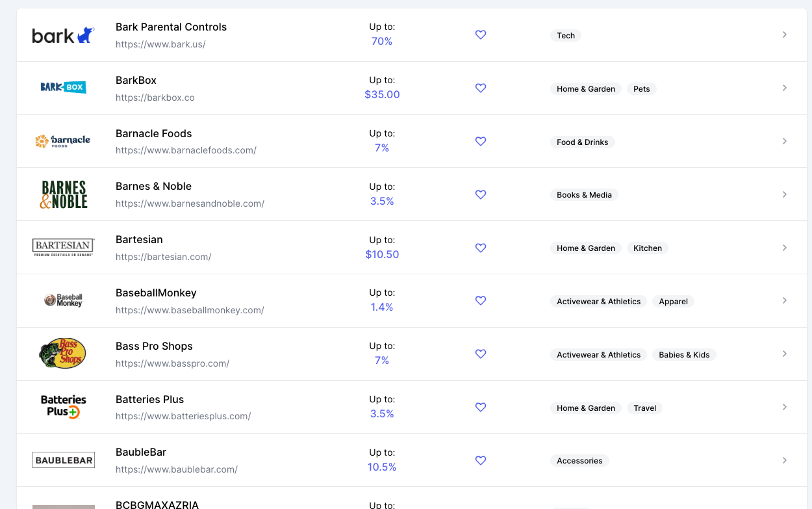Toggle the heart for BarkBox
The height and width of the screenshot is (509, 812).
point(481,88)
